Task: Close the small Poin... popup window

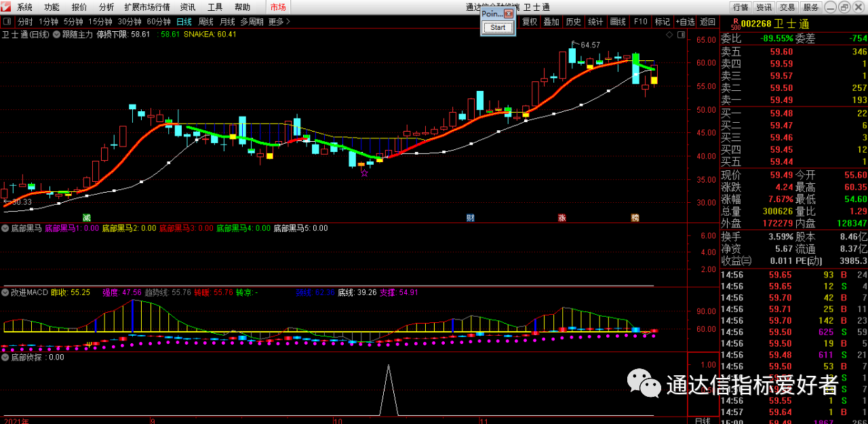Action: [x=508, y=13]
